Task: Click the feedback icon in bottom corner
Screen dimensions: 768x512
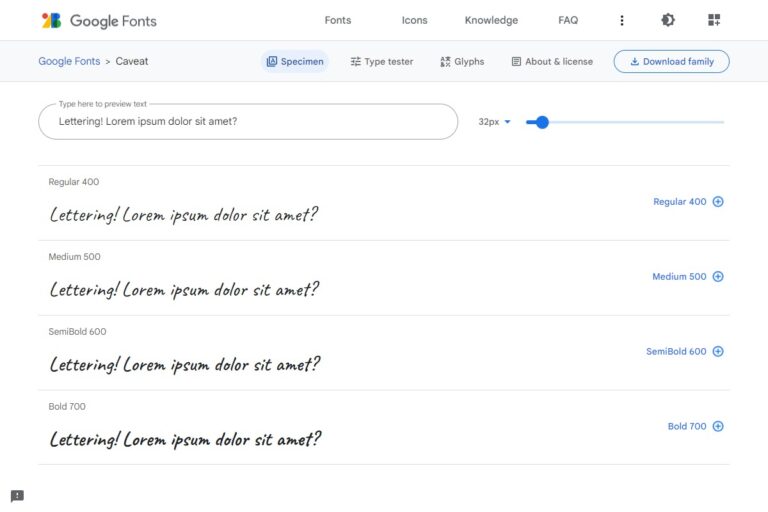Action: (x=17, y=496)
